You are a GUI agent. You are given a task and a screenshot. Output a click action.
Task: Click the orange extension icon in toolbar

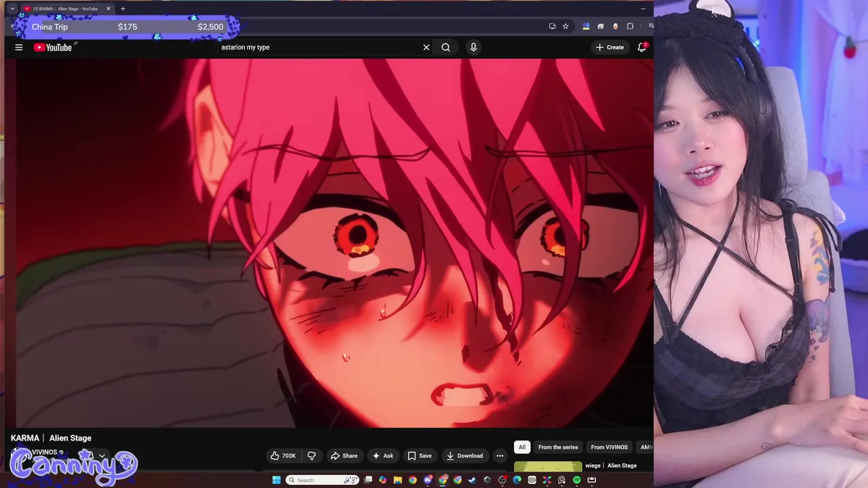[x=615, y=26]
